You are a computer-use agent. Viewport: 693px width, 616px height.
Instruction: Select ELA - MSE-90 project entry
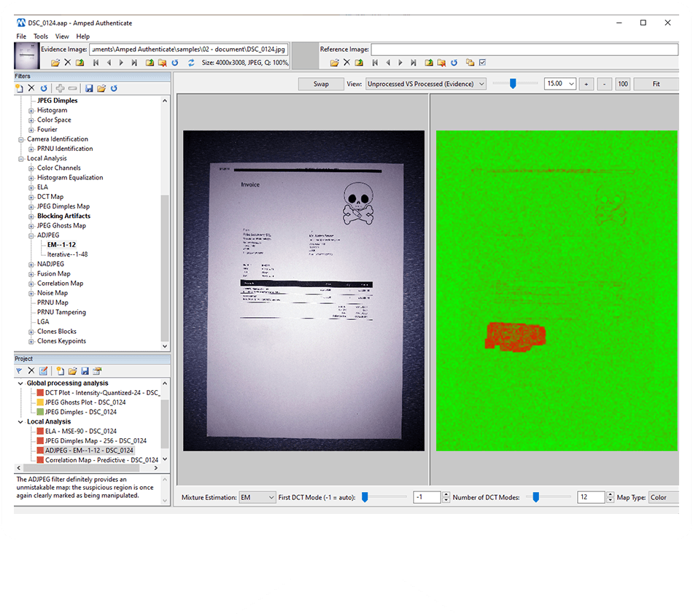click(x=80, y=431)
